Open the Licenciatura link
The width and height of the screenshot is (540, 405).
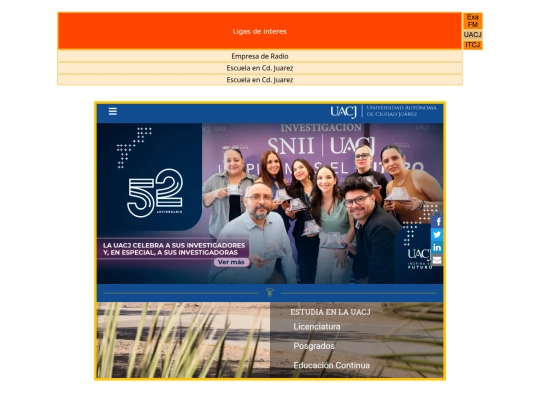tap(317, 326)
